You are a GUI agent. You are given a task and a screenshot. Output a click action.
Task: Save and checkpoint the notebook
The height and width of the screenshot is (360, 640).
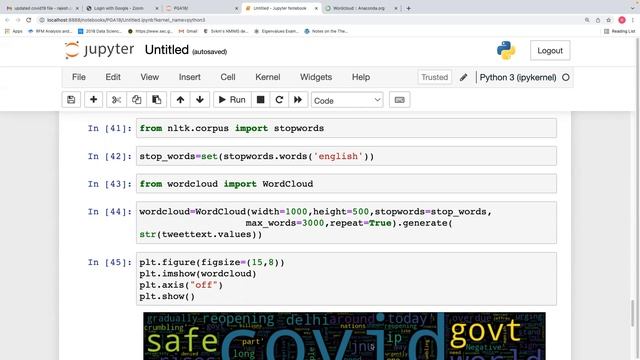71,100
